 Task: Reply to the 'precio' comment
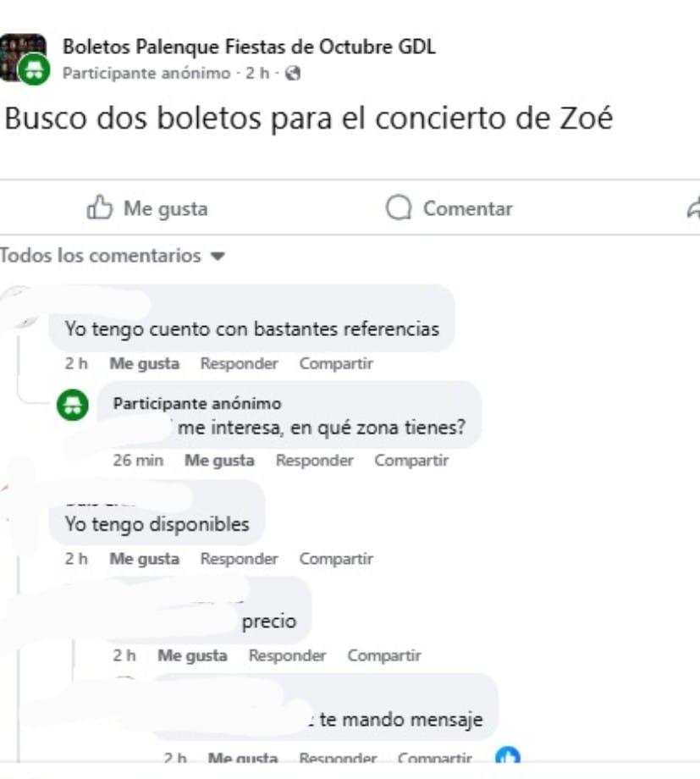pos(287,655)
